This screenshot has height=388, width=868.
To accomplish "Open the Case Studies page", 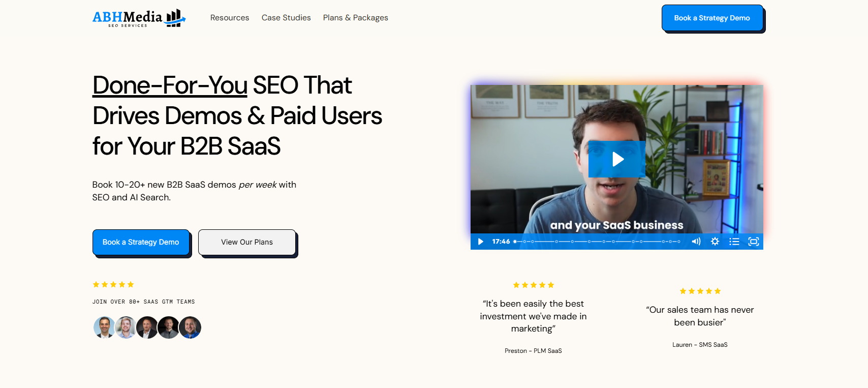I will (x=286, y=17).
